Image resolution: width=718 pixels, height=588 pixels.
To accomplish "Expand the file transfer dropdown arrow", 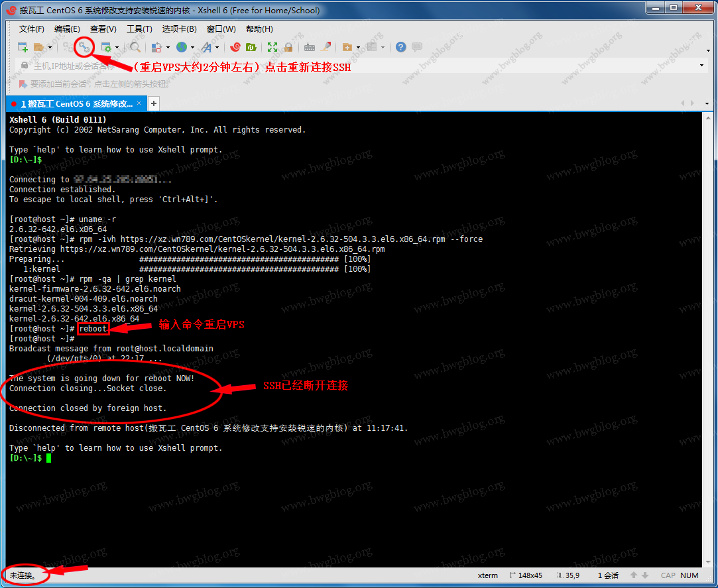I will (x=168, y=47).
